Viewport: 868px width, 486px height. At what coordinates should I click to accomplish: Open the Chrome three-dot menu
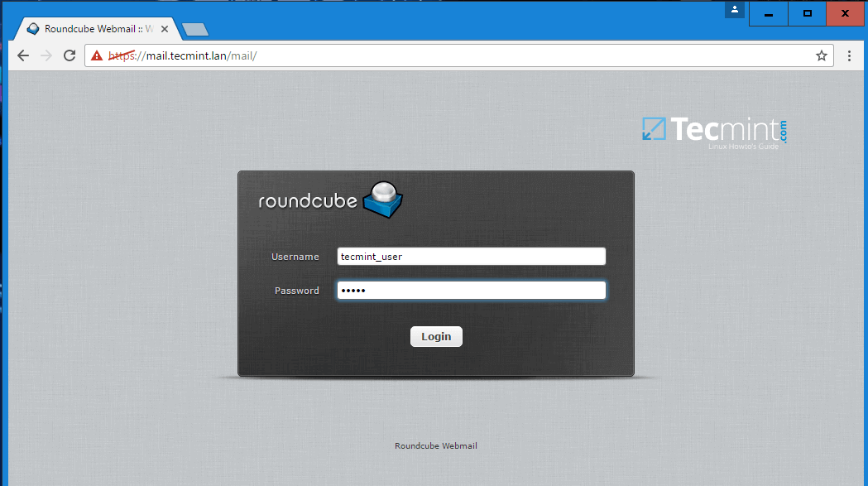(849, 55)
